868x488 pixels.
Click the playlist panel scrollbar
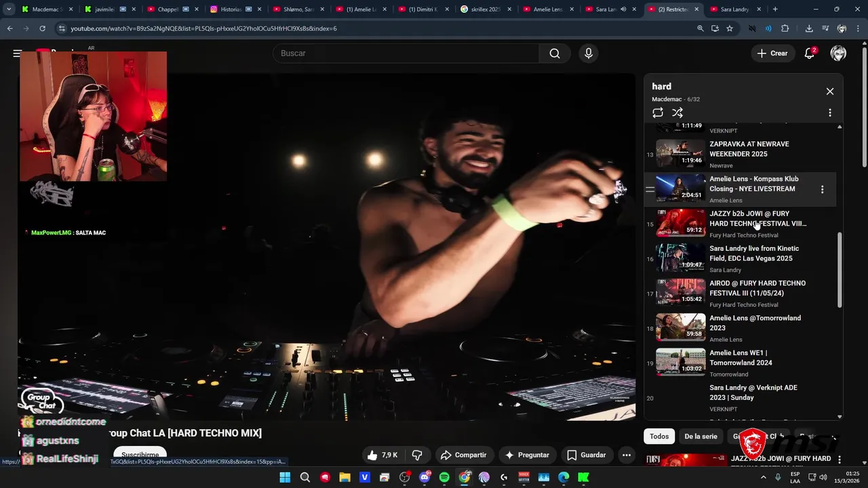[x=840, y=271]
